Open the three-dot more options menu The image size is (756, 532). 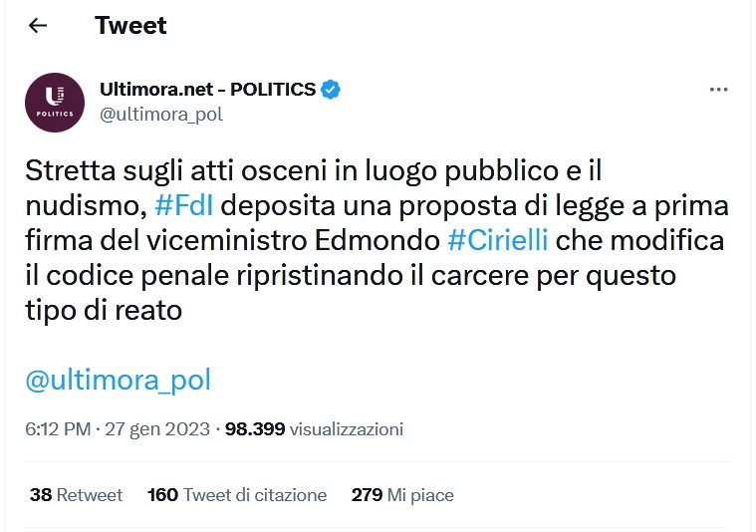[718, 90]
